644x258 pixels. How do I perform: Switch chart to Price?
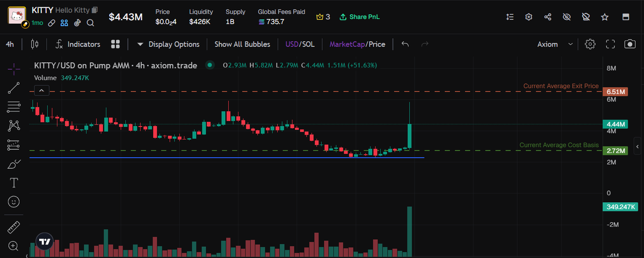pos(377,45)
